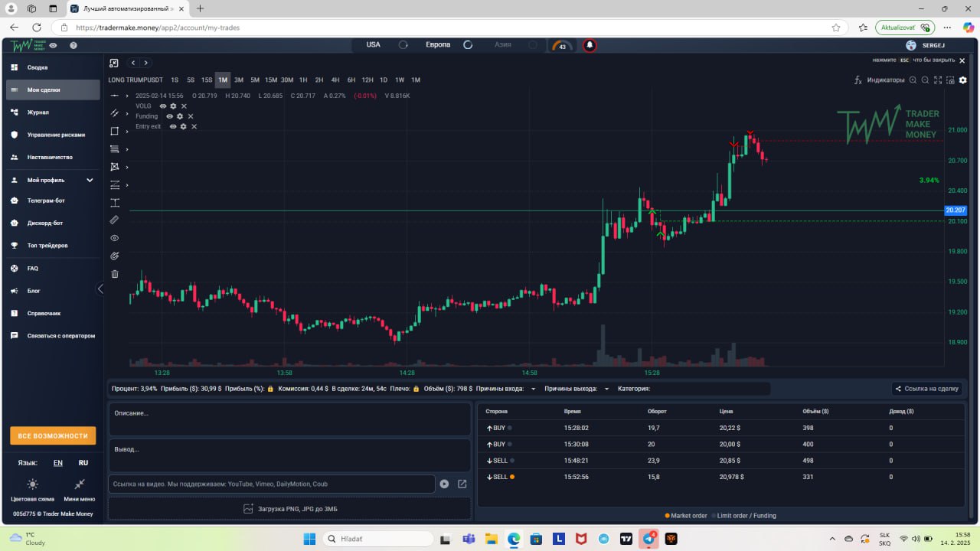Hide the VOLG indicator with eye icon
This screenshot has width=980, height=551.
163,106
